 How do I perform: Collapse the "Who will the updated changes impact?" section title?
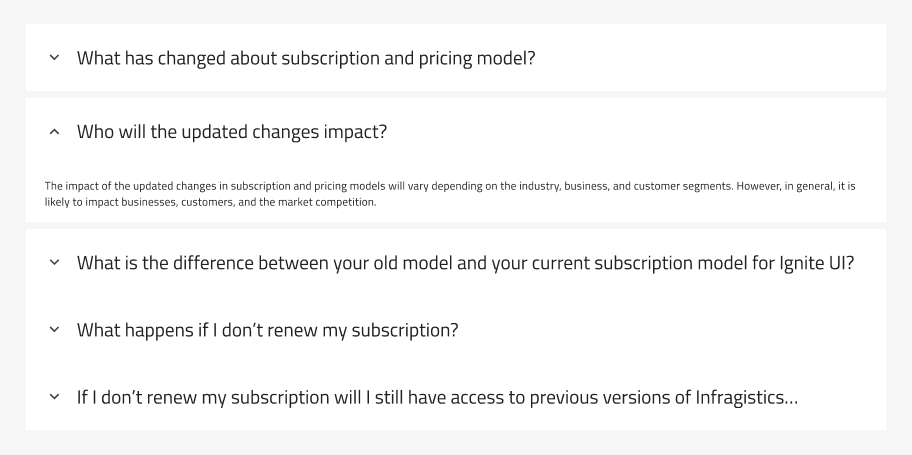click(231, 132)
